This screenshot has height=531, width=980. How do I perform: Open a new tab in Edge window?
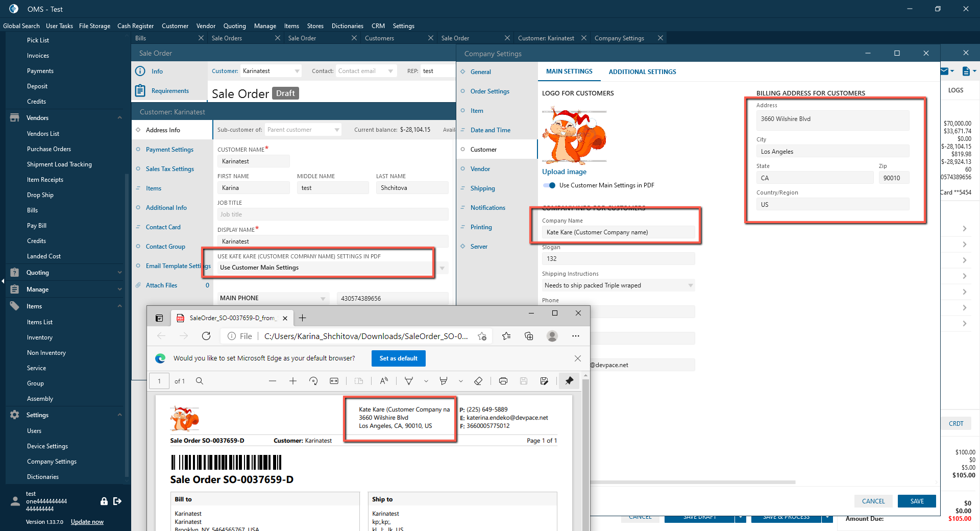tap(302, 318)
